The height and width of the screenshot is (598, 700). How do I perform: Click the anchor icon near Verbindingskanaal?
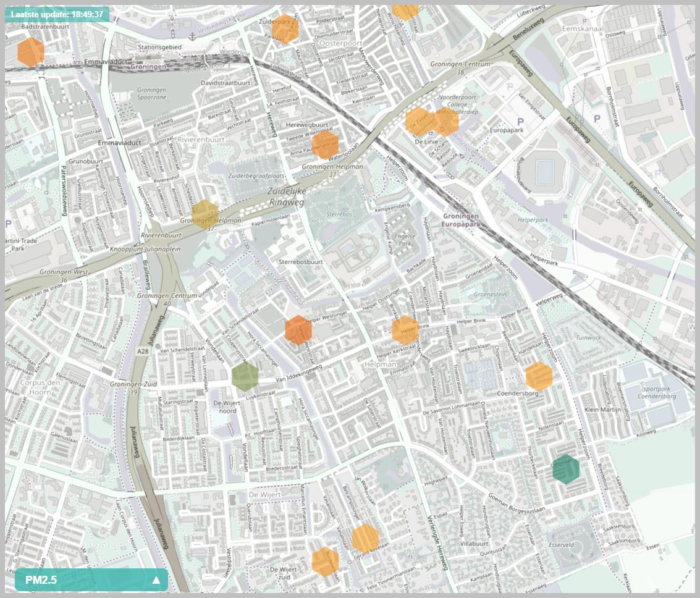[192, 36]
